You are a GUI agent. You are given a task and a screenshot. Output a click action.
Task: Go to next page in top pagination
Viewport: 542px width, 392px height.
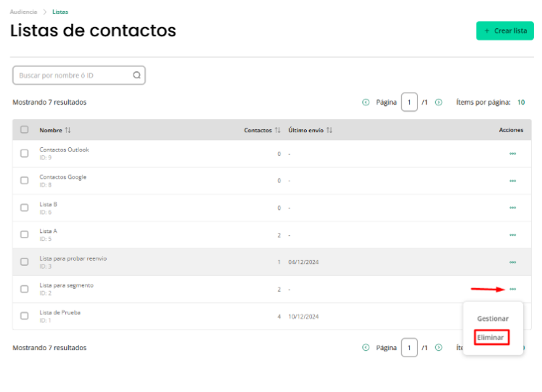pyautogui.click(x=439, y=102)
